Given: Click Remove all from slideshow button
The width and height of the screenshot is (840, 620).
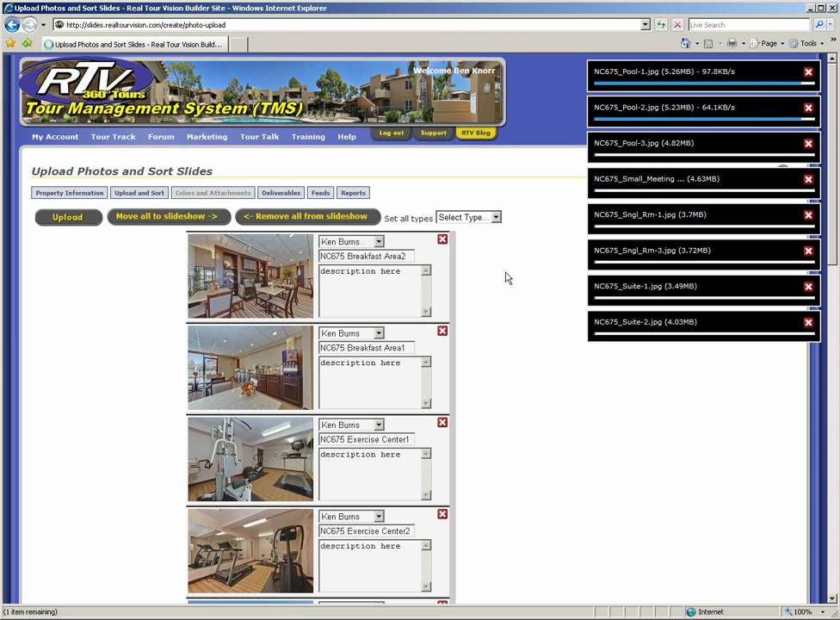Looking at the screenshot, I should (307, 216).
